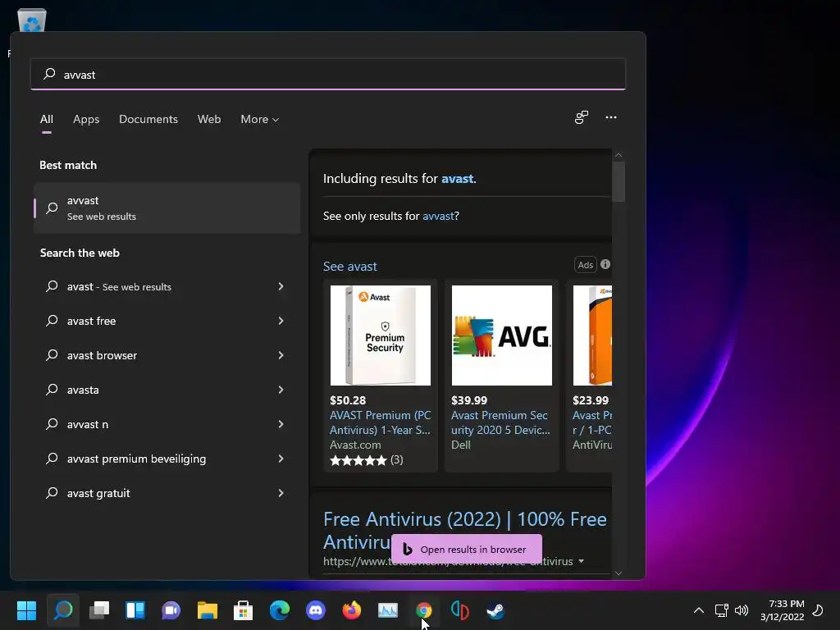
Task: Select the 'avvast n' suggestion text
Action: click(x=87, y=424)
